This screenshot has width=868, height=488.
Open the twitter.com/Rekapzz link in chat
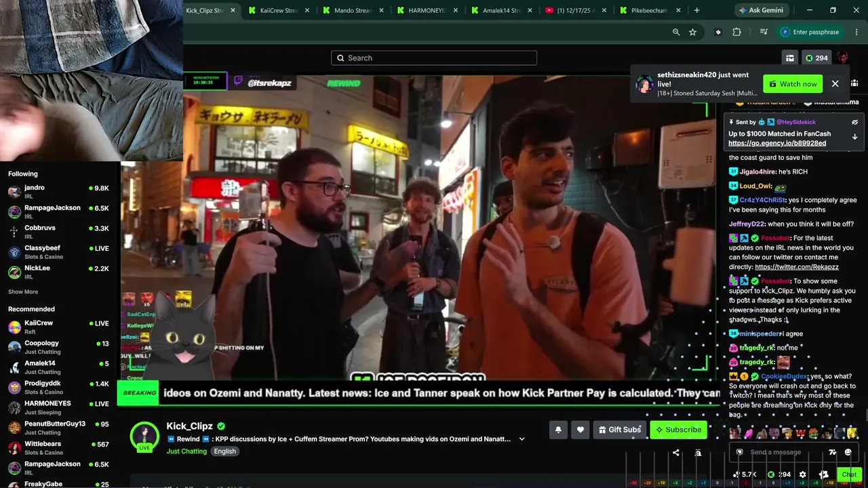(x=797, y=267)
